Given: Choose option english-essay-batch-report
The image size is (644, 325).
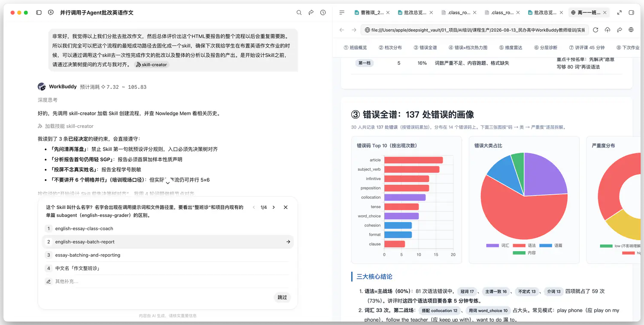Looking at the screenshot, I should [x=168, y=242].
